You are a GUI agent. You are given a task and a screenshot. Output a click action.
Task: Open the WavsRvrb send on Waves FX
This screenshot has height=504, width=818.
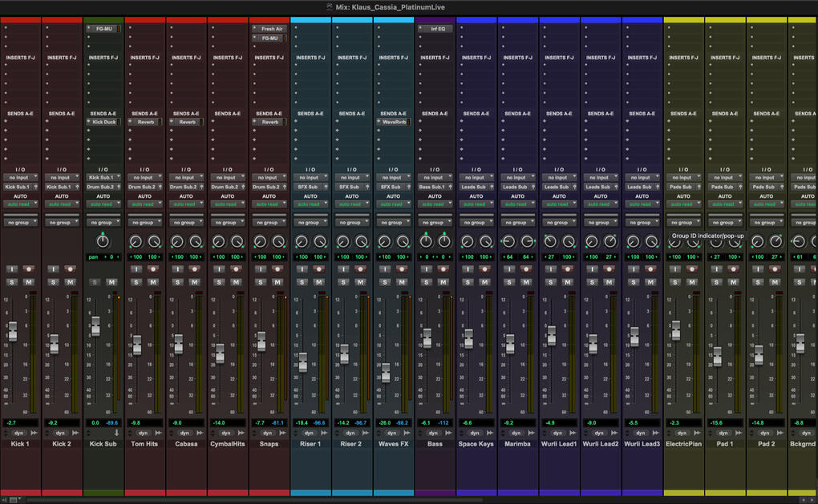pyautogui.click(x=393, y=123)
